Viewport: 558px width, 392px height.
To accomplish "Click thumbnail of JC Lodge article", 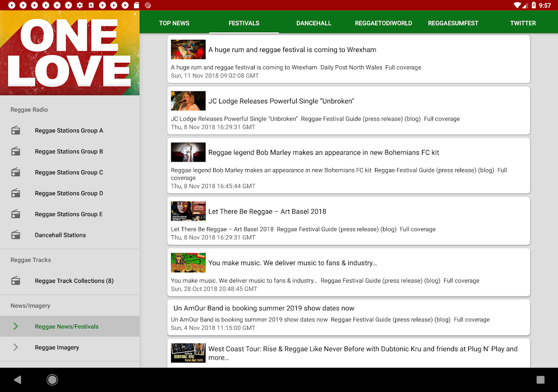I will (188, 100).
